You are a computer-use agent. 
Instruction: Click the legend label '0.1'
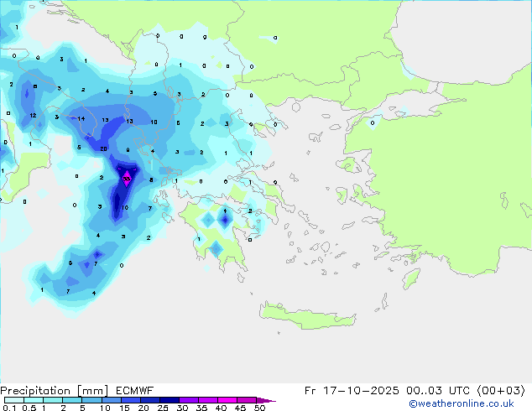click(x=9, y=408)
